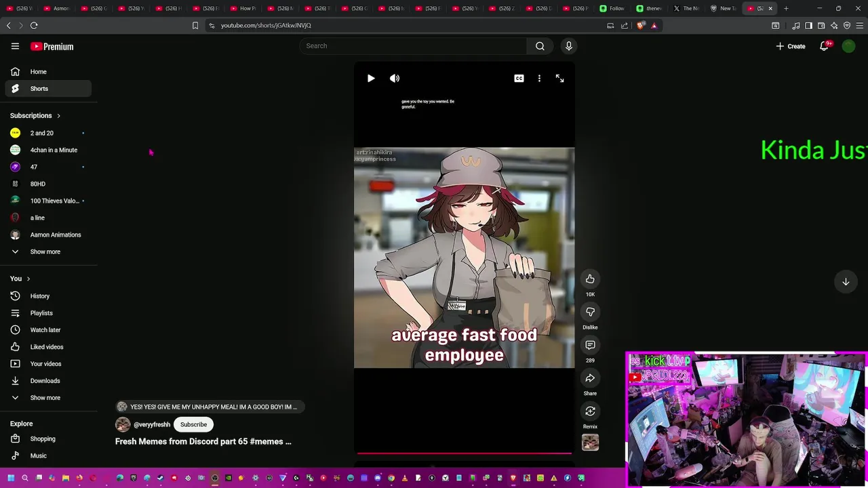Show more subscriptions
Screen dimensions: 868x488
click(x=48, y=251)
